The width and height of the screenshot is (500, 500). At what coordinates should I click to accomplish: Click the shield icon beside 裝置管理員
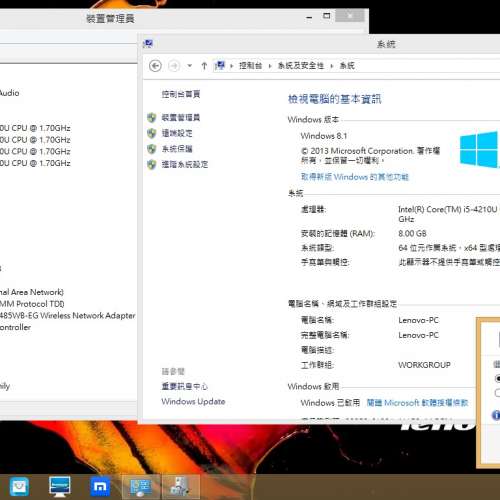[152, 117]
